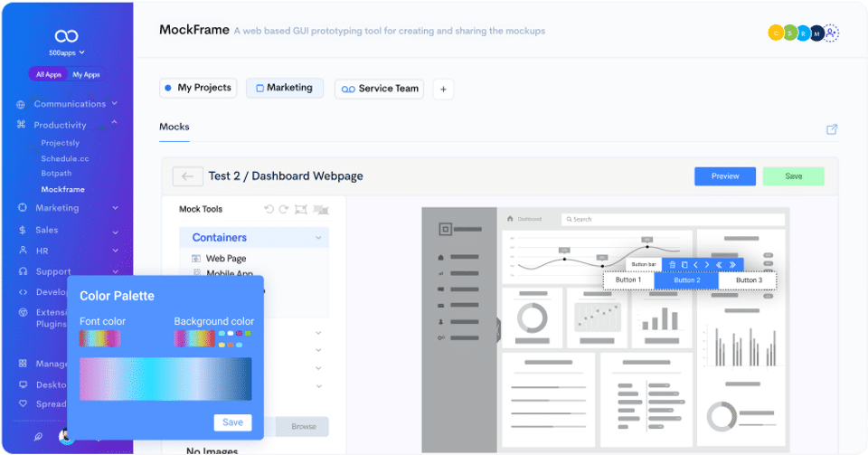
Task: Click the Spread heart icon in sidebar
Action: 23,403
